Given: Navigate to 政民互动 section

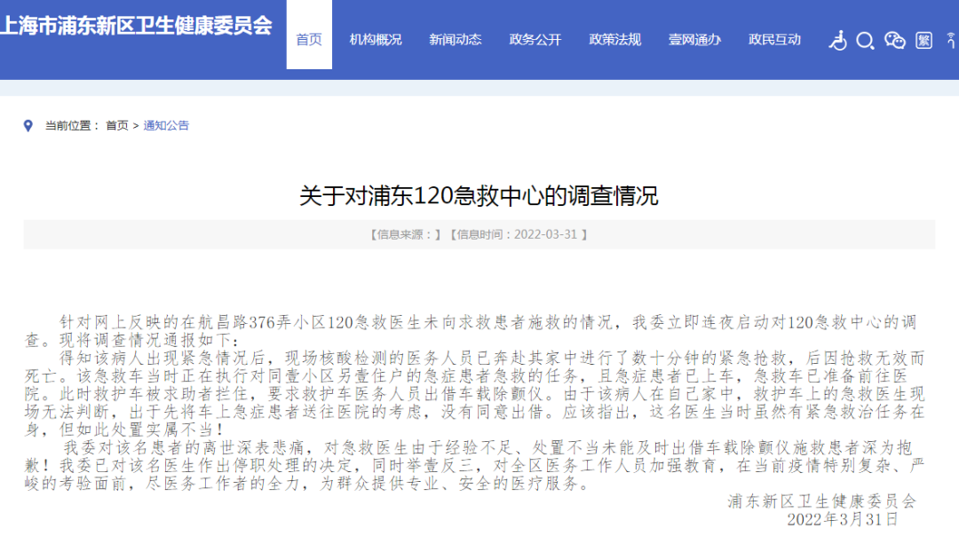Looking at the screenshot, I should click(774, 39).
